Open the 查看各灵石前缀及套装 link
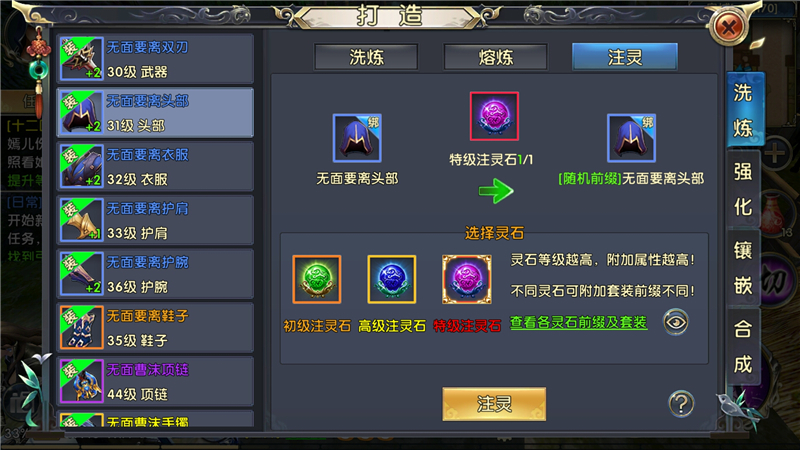The height and width of the screenshot is (450, 800). (579, 322)
